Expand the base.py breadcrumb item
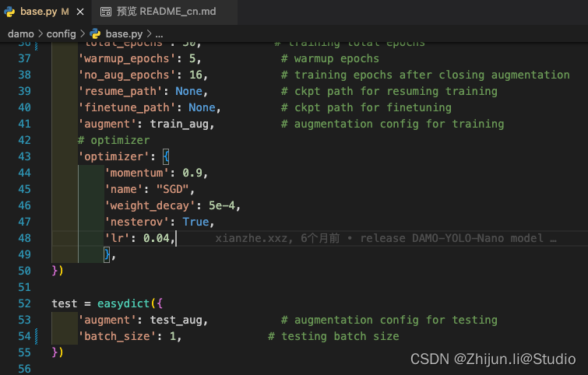The width and height of the screenshot is (588, 375). [124, 33]
